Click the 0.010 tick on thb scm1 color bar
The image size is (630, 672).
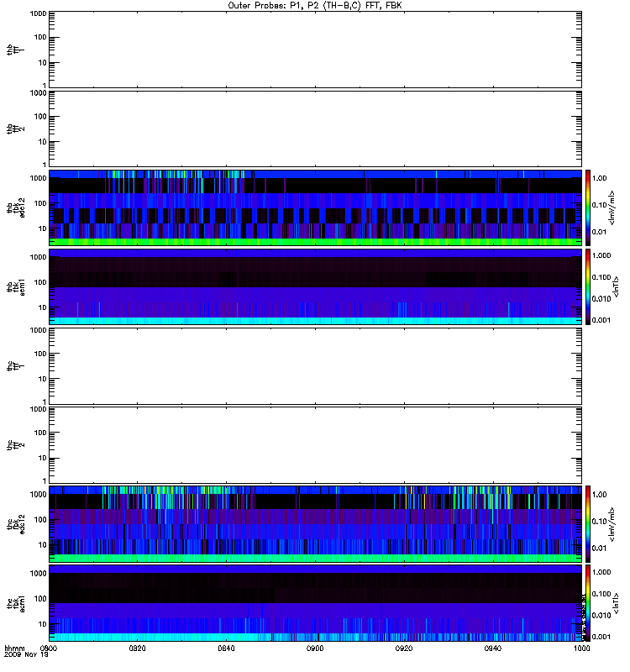pos(601,299)
